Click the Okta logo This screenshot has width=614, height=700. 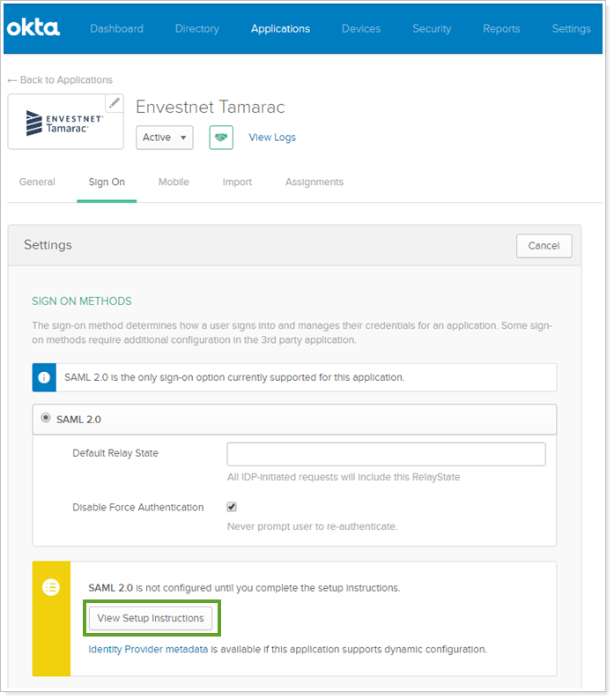[x=33, y=28]
